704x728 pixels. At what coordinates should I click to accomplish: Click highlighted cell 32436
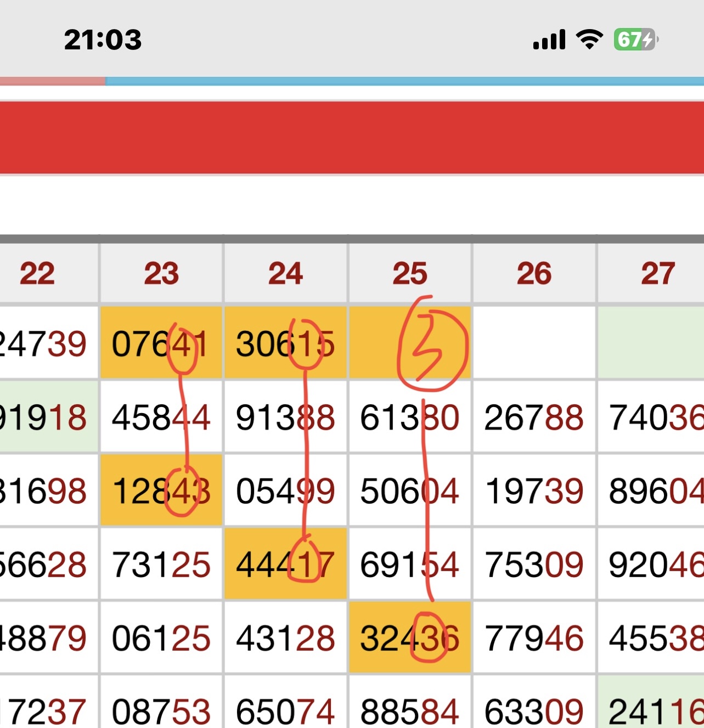click(x=409, y=638)
